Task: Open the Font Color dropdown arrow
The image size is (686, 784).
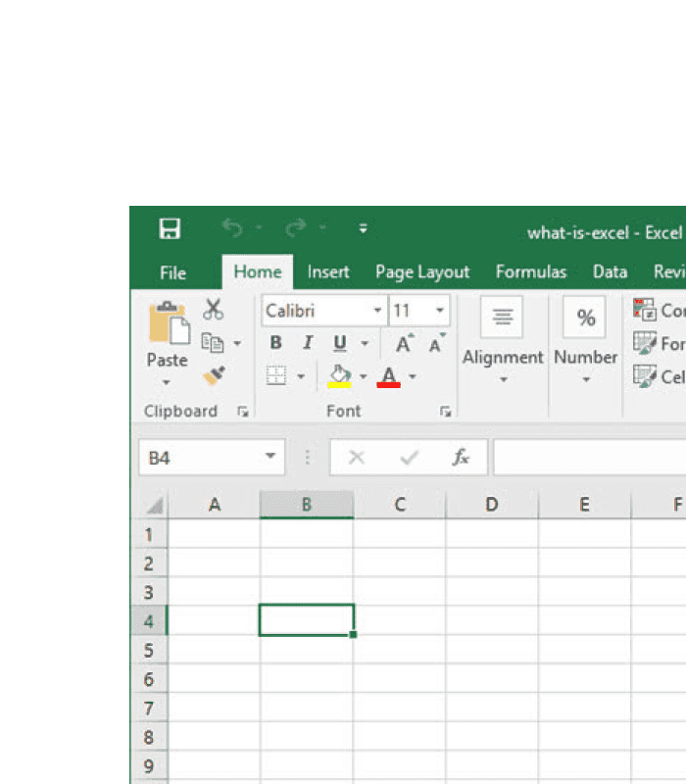Action: coord(413,376)
